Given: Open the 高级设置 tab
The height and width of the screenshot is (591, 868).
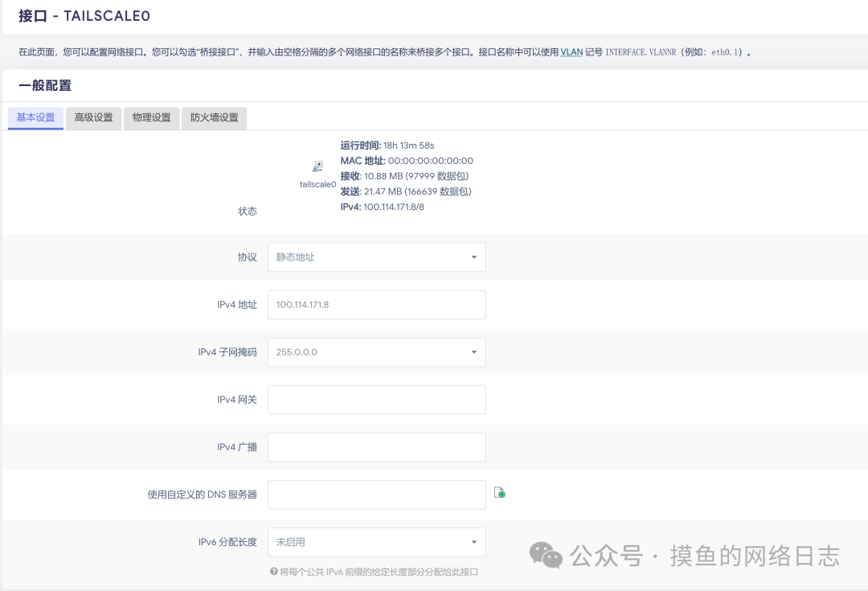Looking at the screenshot, I should click(93, 117).
